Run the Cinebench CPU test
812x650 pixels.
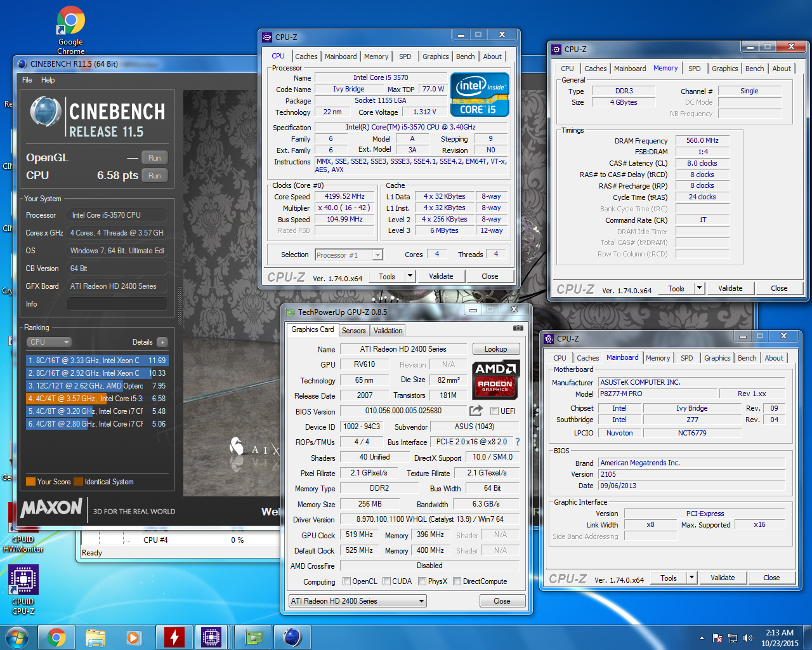155,176
